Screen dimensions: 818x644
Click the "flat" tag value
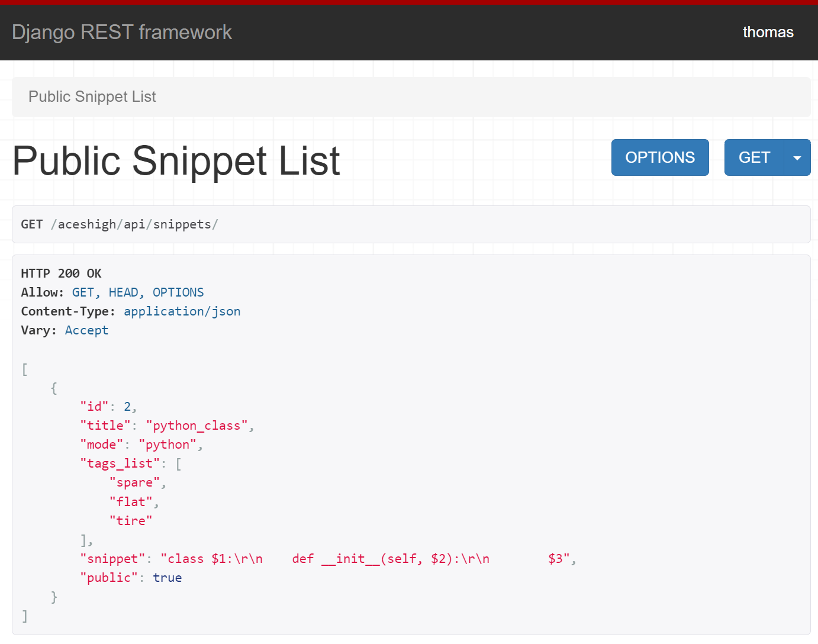click(131, 502)
